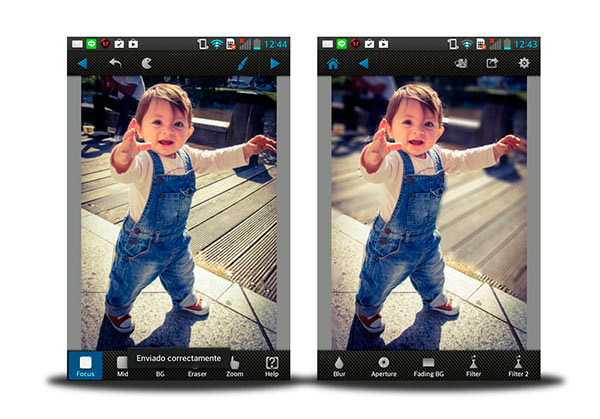Tap the SIM card error icon on the 12:44 screen
The width and height of the screenshot is (600, 419).
pos(231,44)
